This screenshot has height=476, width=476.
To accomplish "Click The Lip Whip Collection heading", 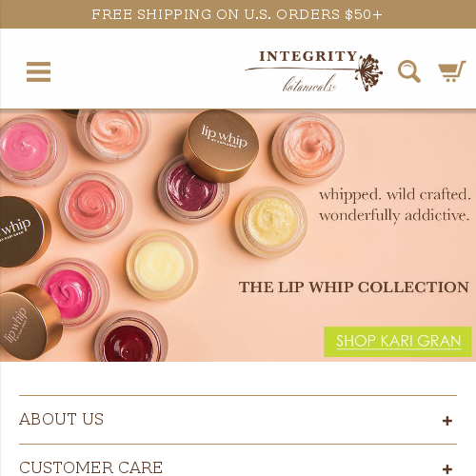I will pyautogui.click(x=354, y=288).
